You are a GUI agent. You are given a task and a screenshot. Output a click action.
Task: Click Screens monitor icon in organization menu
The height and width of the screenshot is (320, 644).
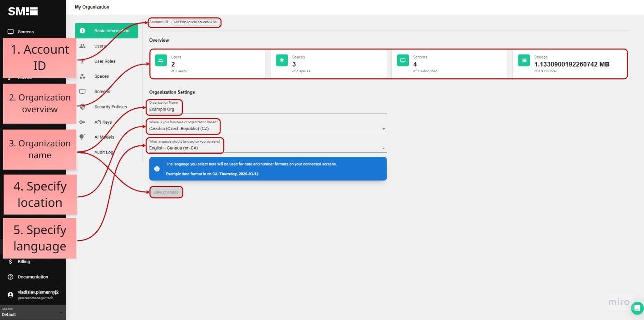pyautogui.click(x=83, y=91)
